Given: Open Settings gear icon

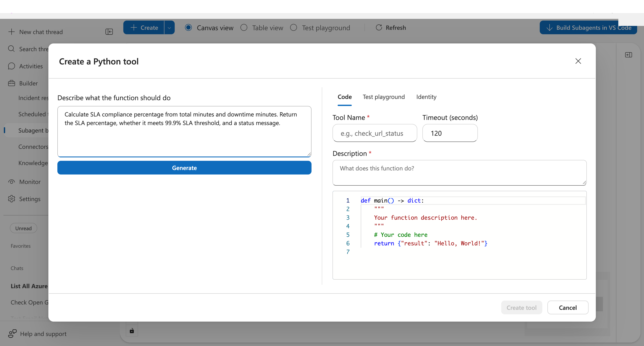Looking at the screenshot, I should pyautogui.click(x=11, y=199).
